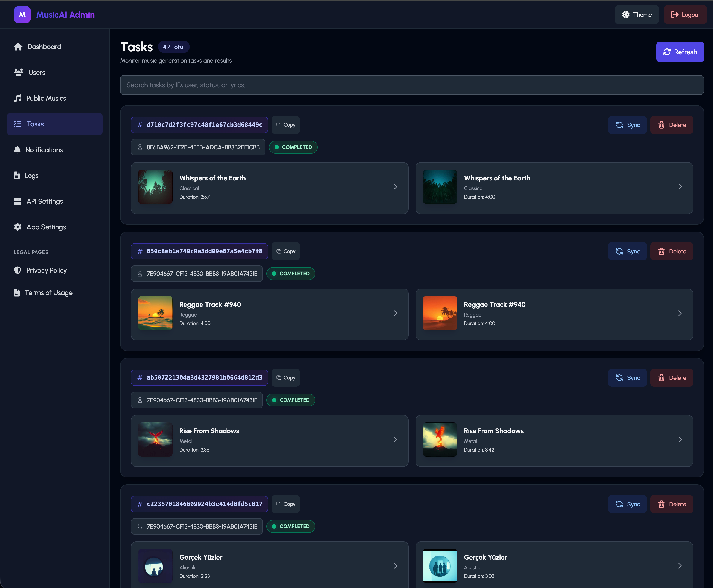Open Terms of Usage legal page

tap(55, 293)
